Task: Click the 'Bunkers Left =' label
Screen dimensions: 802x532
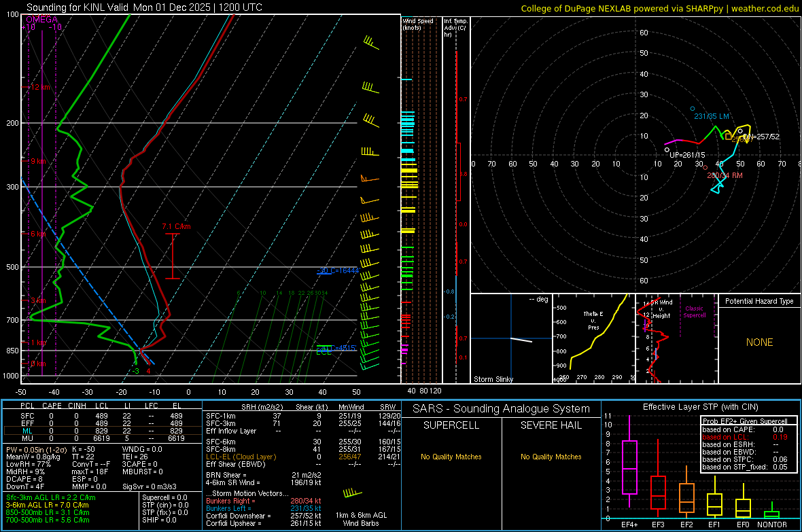Action: pos(228,508)
